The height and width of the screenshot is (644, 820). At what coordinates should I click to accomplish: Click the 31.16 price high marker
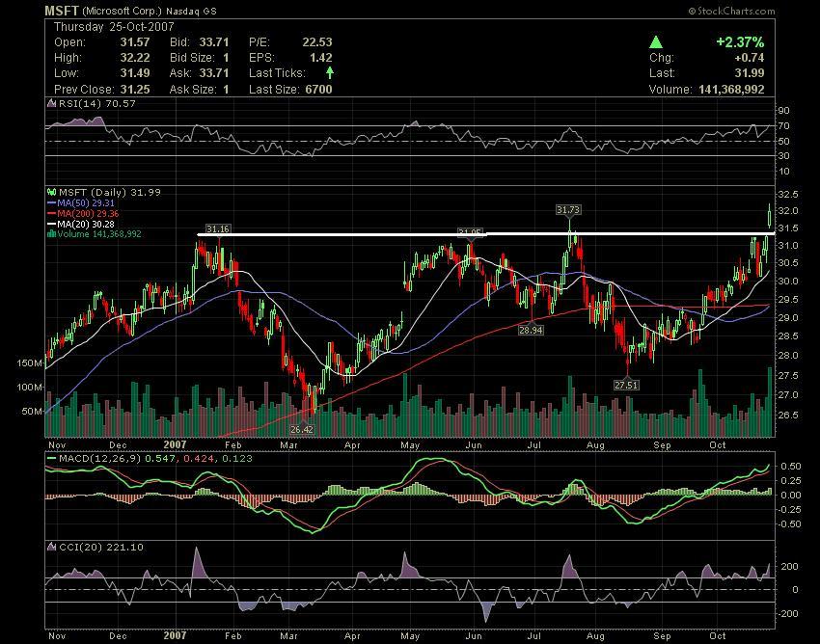[218, 228]
